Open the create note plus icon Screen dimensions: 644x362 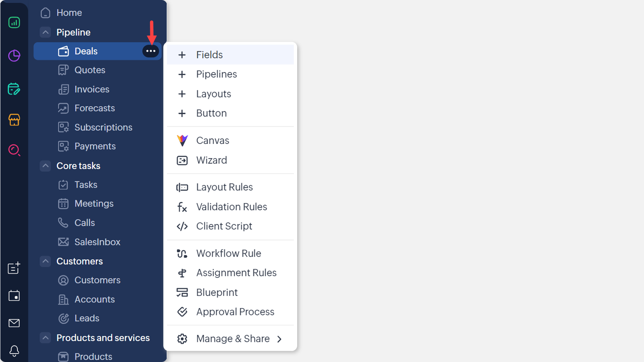point(14,268)
